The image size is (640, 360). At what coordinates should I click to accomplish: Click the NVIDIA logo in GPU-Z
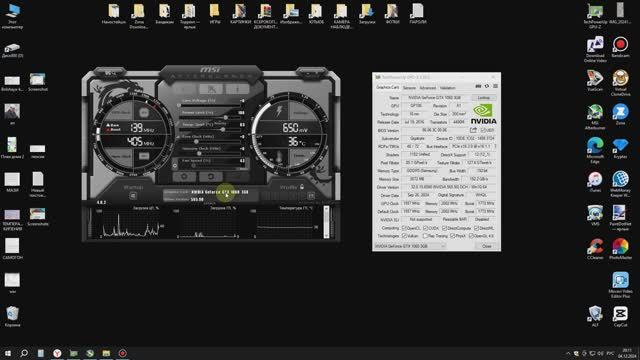coord(484,114)
